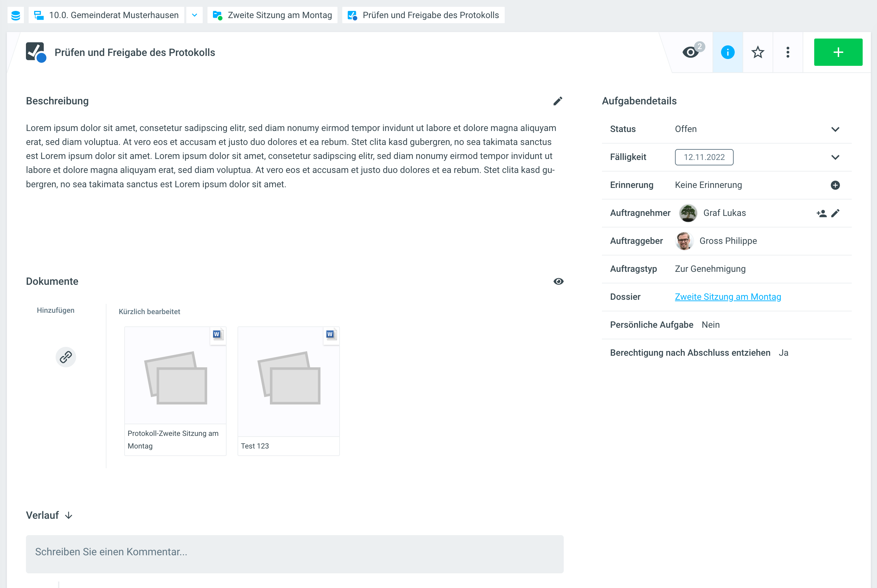Expand the Fälligkeit chevron

pyautogui.click(x=835, y=157)
